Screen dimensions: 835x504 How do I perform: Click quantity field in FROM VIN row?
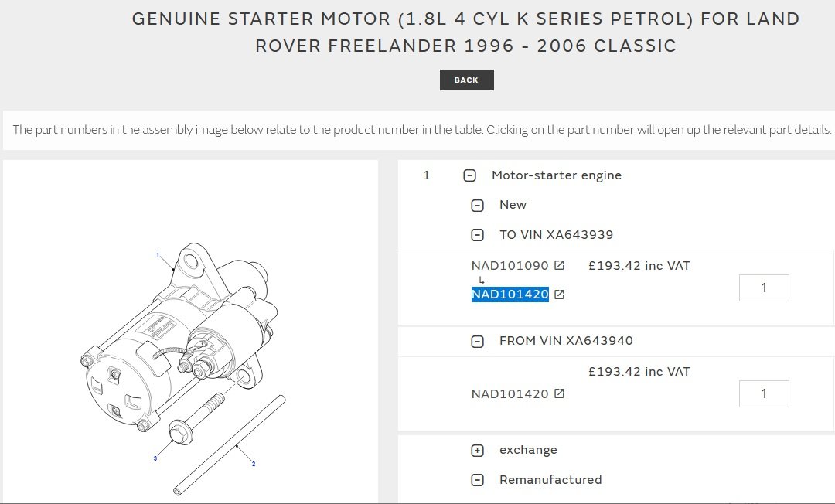pos(764,393)
